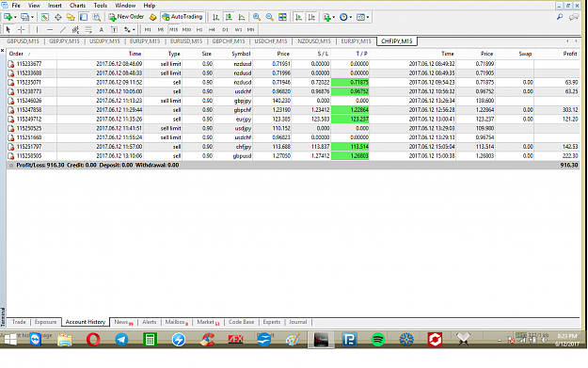Select the Fibonacci Retracement tool
The height and width of the screenshot is (368, 588).
tap(88, 29)
